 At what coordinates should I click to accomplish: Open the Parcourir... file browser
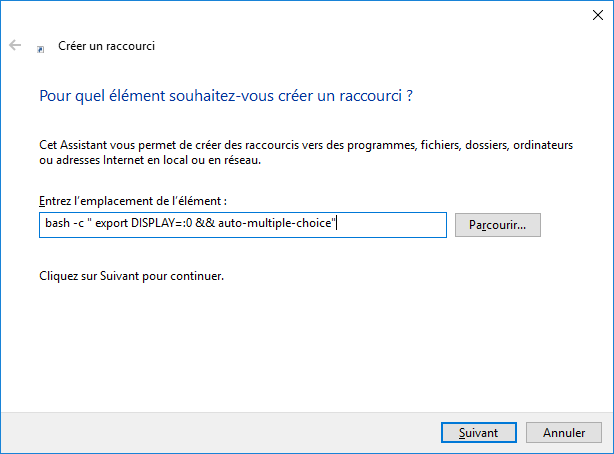coord(498,225)
